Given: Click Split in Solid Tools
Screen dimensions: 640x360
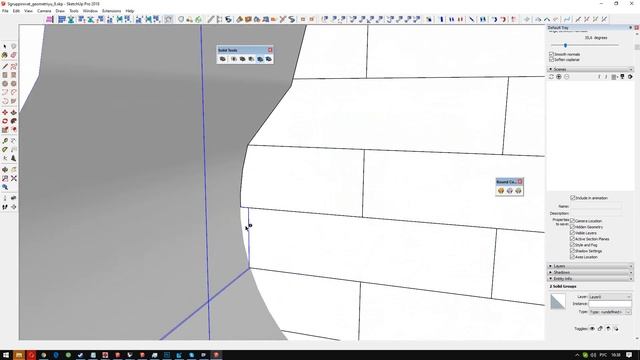Looking at the screenshot, I should (268, 59).
